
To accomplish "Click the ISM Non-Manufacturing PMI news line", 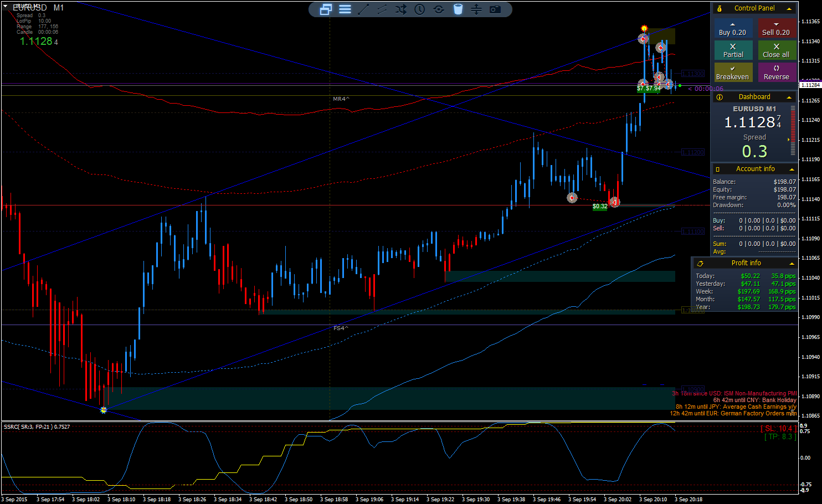I will pos(734,393).
